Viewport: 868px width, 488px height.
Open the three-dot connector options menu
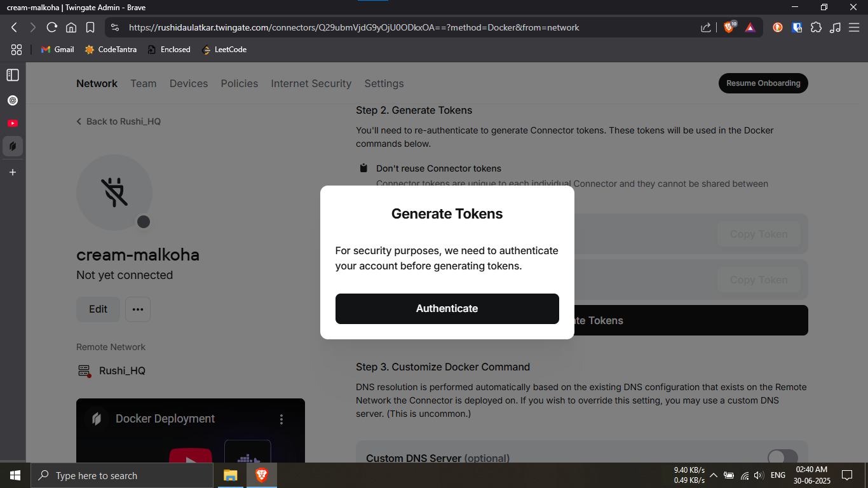pyautogui.click(x=138, y=309)
